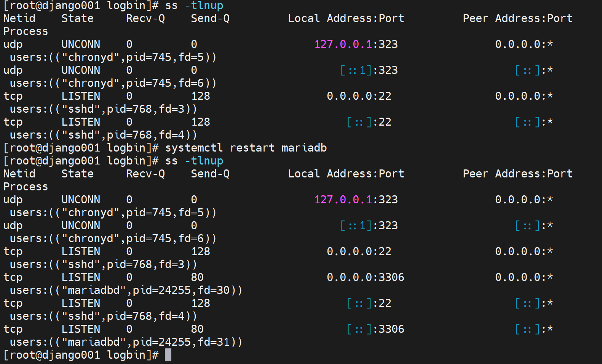Click the [::1]:323 address in the second output
This screenshot has width=602, height=364.
click(x=369, y=225)
